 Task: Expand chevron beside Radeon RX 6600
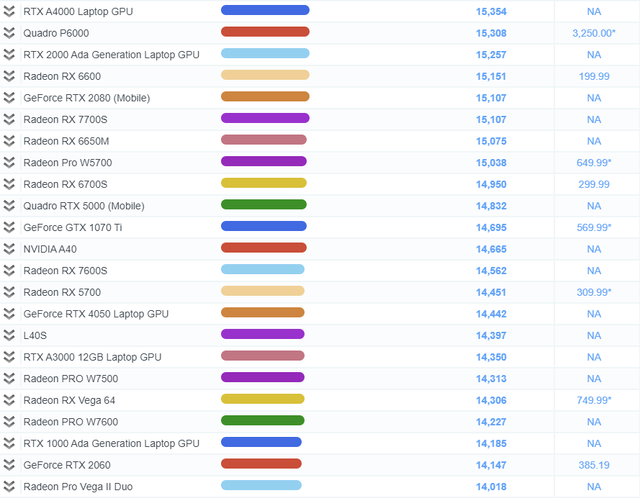[9, 76]
